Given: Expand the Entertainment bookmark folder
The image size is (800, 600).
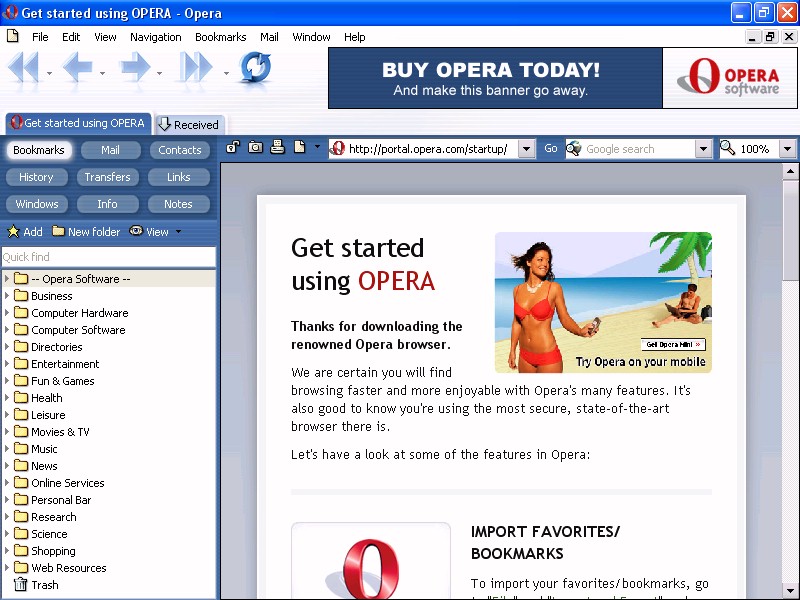Looking at the screenshot, I should point(7,363).
